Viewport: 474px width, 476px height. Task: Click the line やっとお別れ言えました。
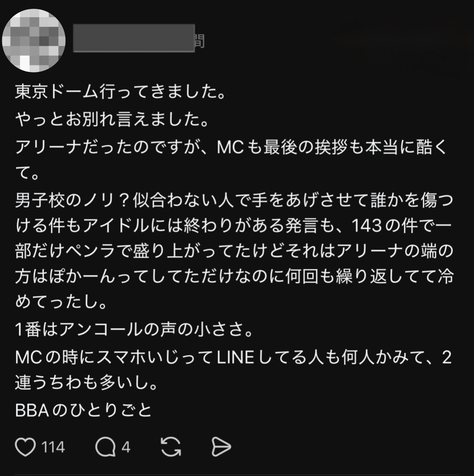(x=112, y=119)
